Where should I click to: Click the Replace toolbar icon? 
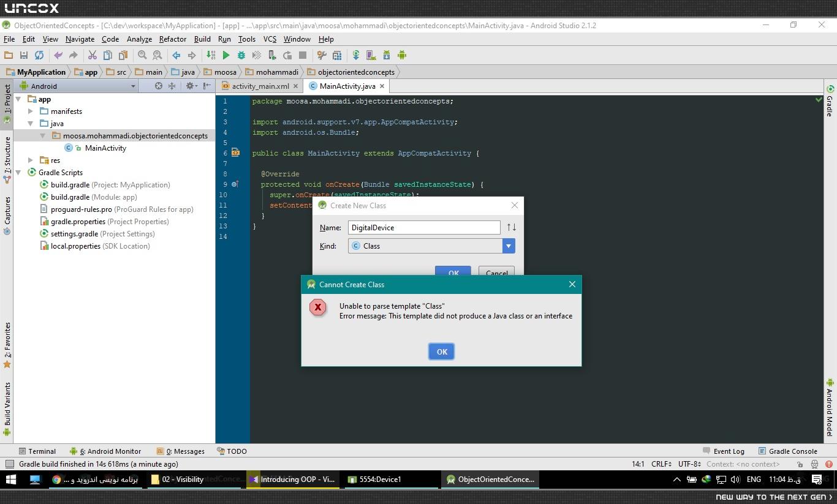(157, 55)
